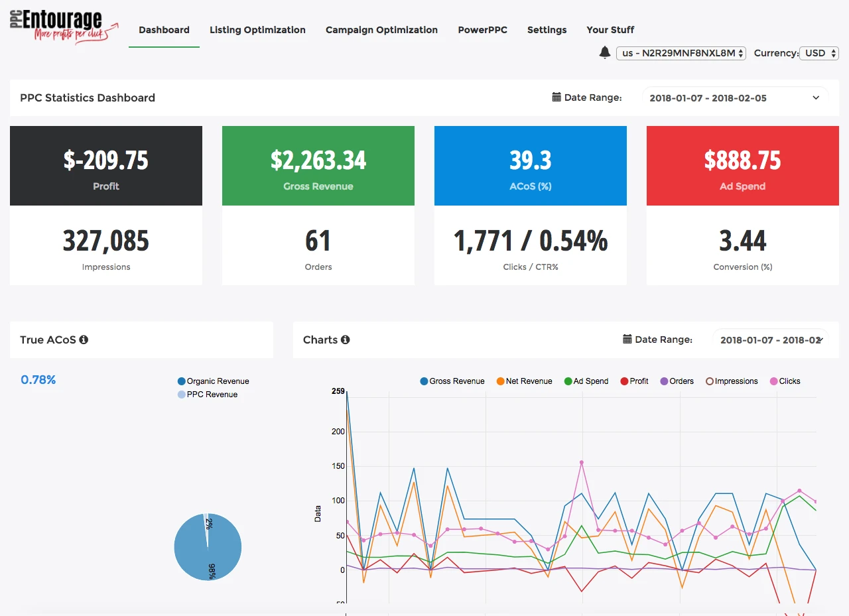The image size is (849, 616).
Task: Click the Conversion (%) value 3.44
Action: point(743,241)
